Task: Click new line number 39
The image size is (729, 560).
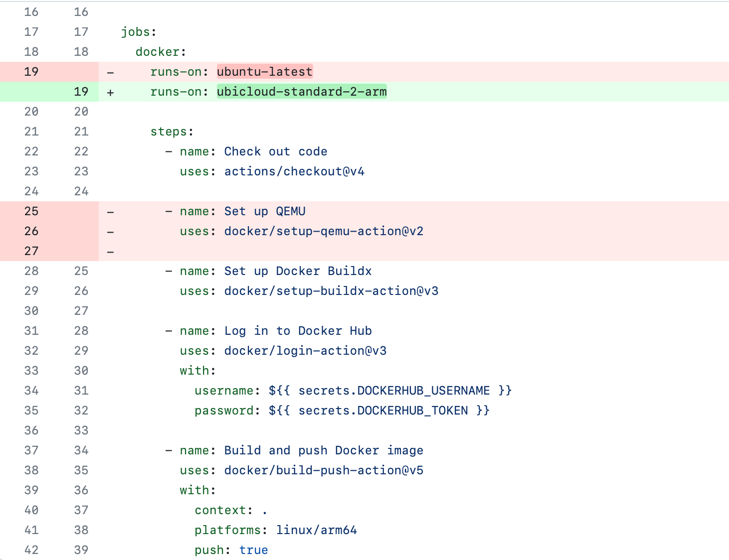Action: pyautogui.click(x=81, y=550)
